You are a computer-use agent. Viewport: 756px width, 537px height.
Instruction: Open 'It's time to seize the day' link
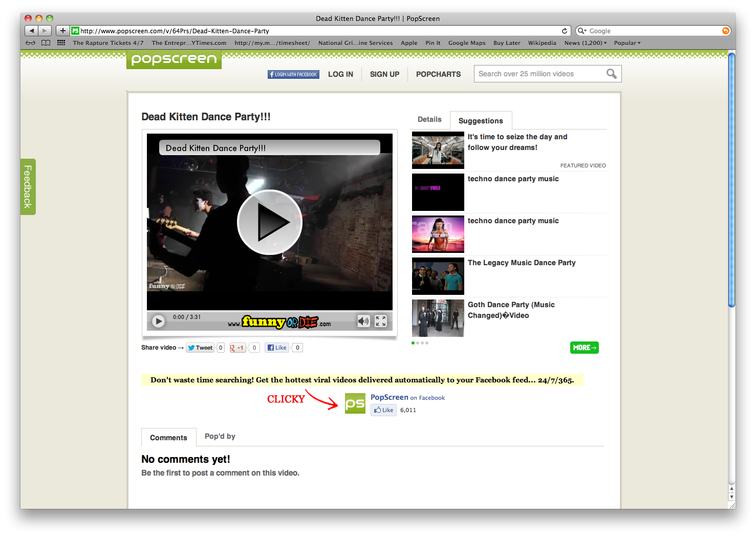coord(517,142)
